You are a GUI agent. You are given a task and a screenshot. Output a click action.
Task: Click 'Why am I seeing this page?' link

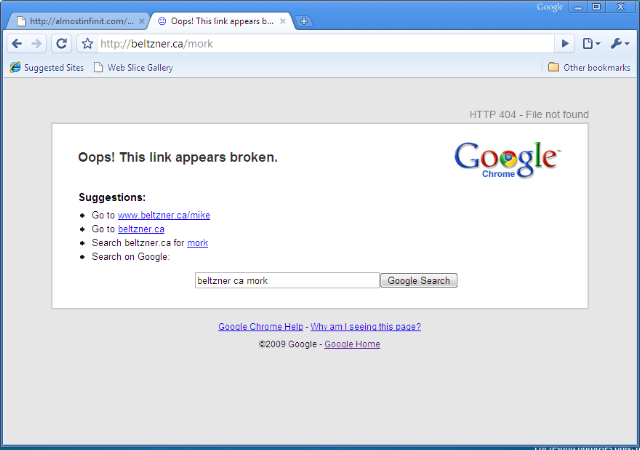coord(365,327)
